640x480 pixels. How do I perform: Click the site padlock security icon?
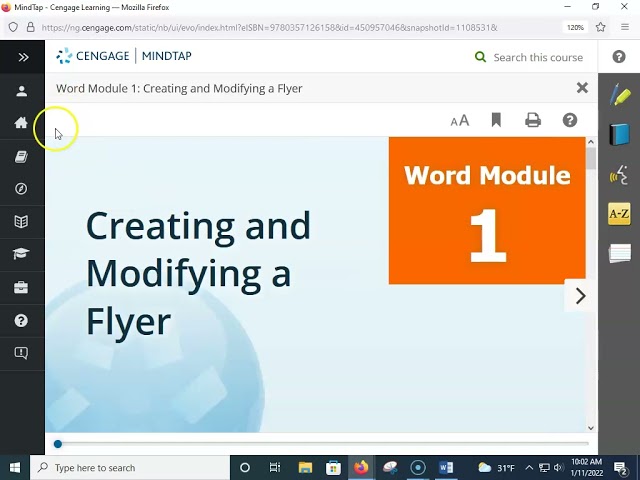30,27
